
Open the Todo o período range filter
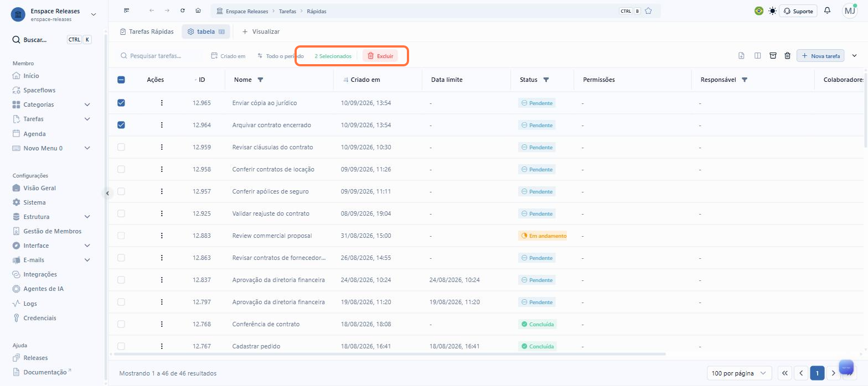click(280, 56)
